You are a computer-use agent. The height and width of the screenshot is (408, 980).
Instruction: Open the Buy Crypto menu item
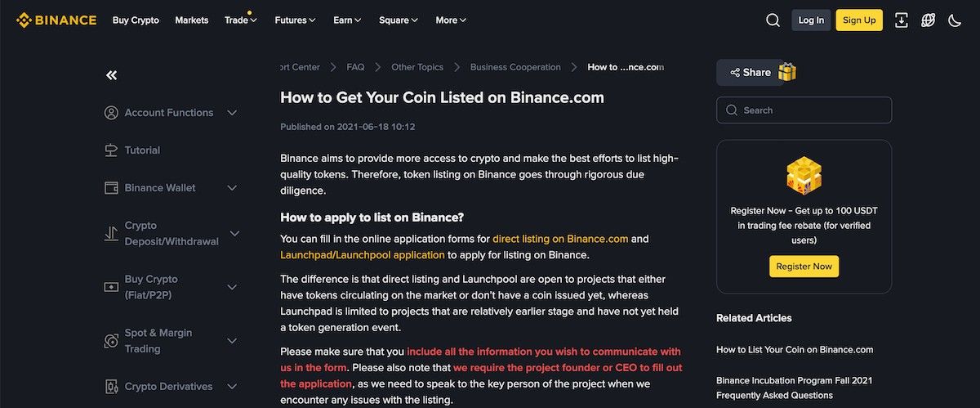click(x=136, y=20)
